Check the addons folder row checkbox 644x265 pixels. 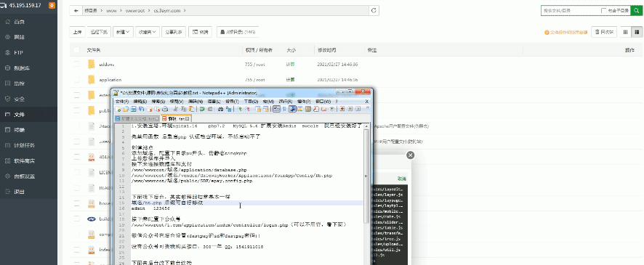click(77, 64)
